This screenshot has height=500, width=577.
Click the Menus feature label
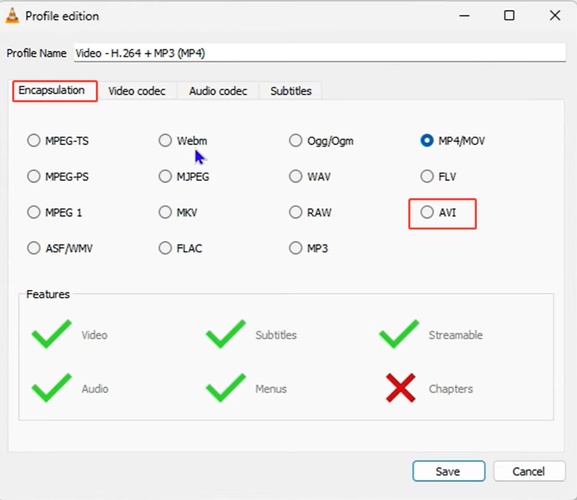point(271,389)
